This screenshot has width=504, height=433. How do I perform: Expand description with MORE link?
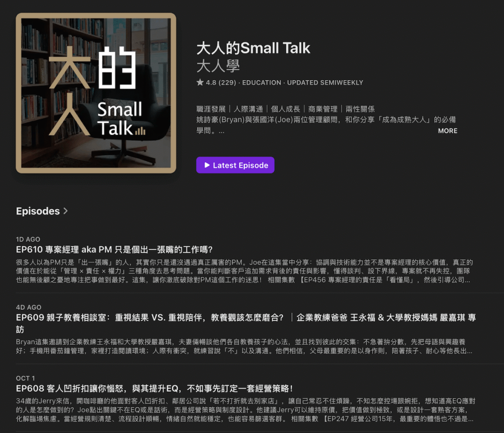point(447,131)
